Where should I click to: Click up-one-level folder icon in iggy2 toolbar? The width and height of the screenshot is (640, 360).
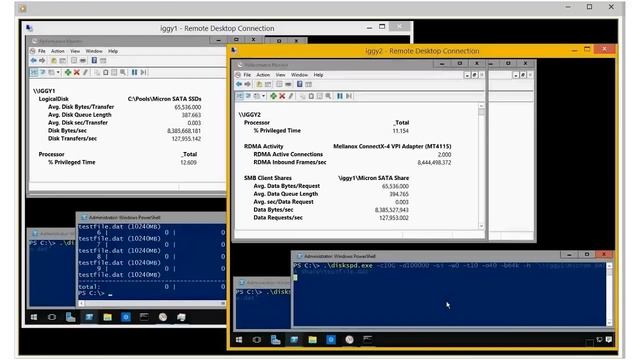point(259,84)
